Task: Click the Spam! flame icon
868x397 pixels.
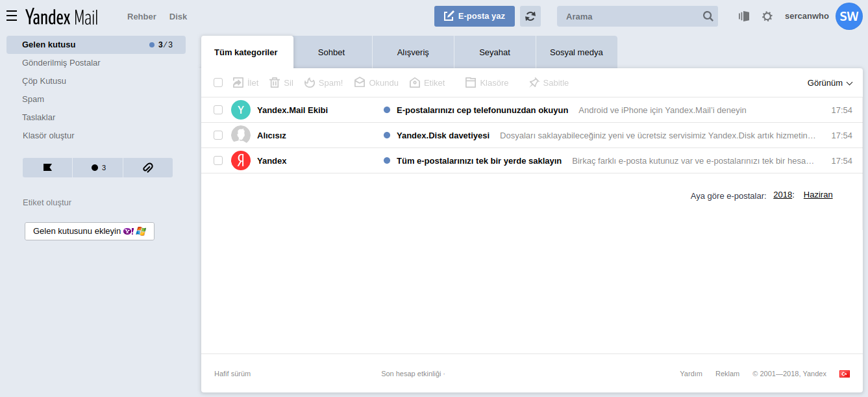Action: [310, 83]
